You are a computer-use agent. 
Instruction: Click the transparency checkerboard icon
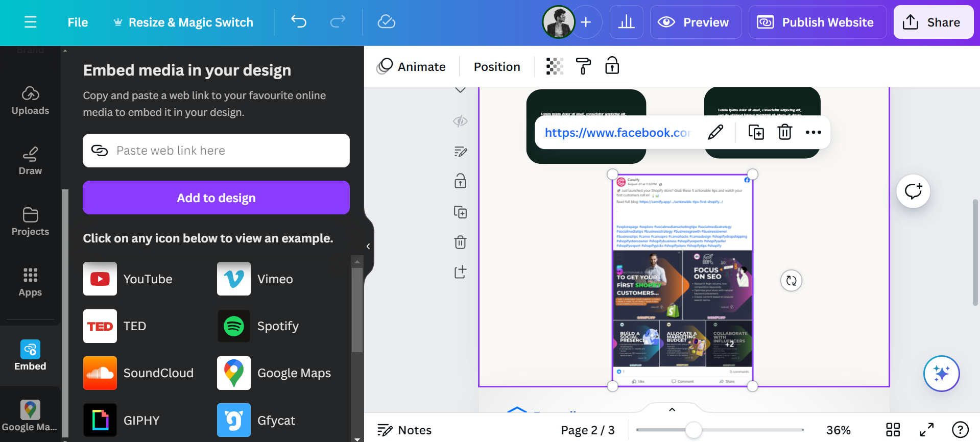(x=555, y=66)
